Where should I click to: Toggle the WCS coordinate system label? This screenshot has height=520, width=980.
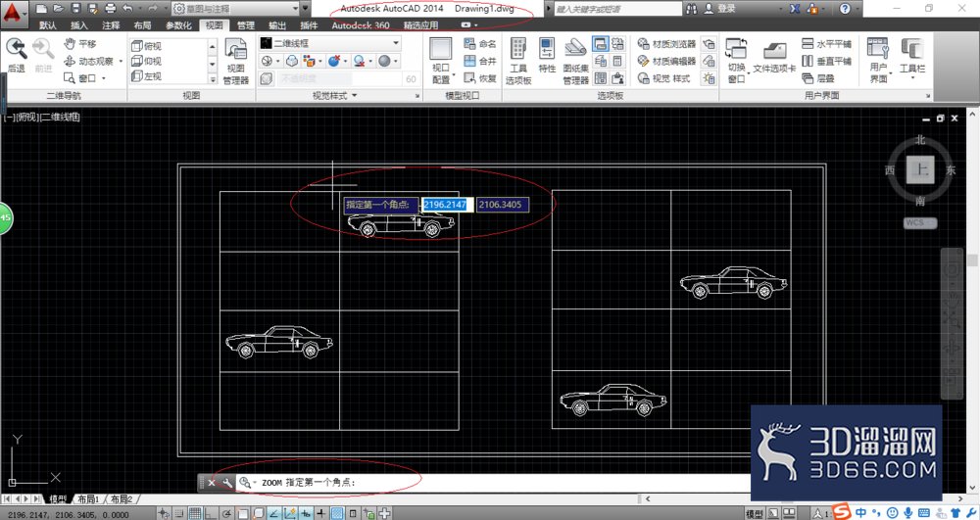[x=920, y=223]
